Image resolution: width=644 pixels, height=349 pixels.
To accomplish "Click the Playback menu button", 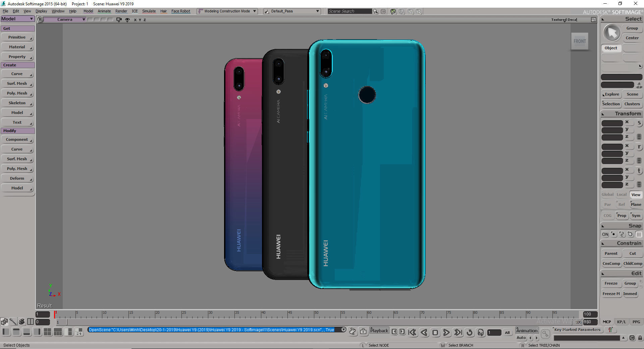I will 379,331.
